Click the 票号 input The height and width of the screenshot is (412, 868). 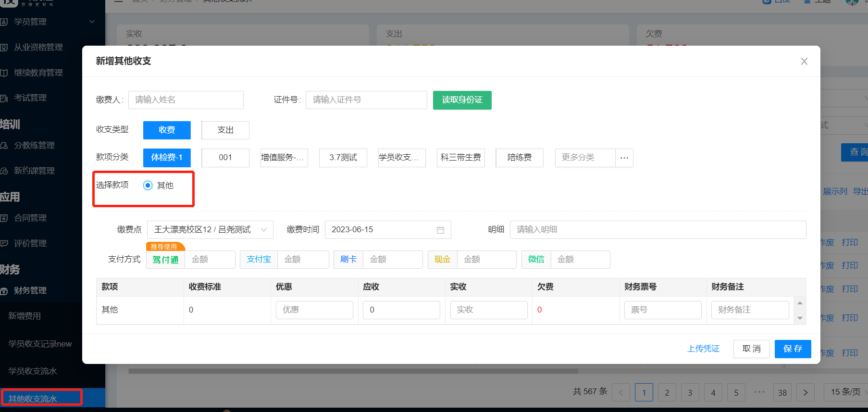(x=663, y=310)
